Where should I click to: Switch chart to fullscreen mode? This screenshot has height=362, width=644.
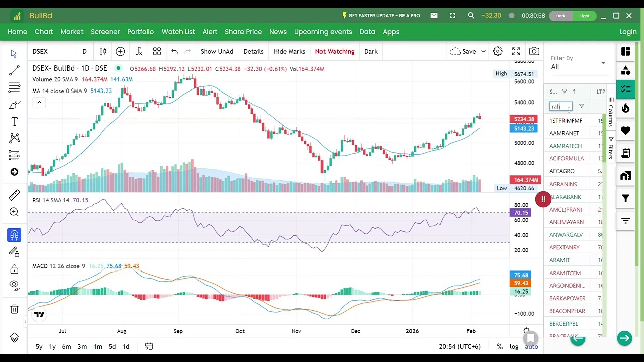pos(516,51)
